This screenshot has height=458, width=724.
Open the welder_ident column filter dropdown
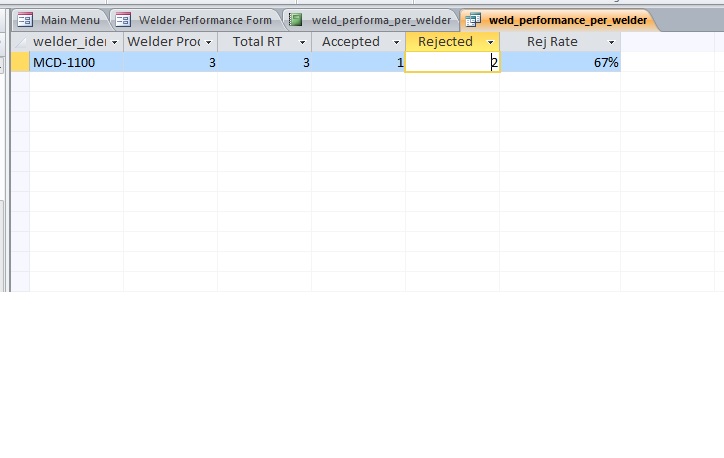(x=115, y=42)
